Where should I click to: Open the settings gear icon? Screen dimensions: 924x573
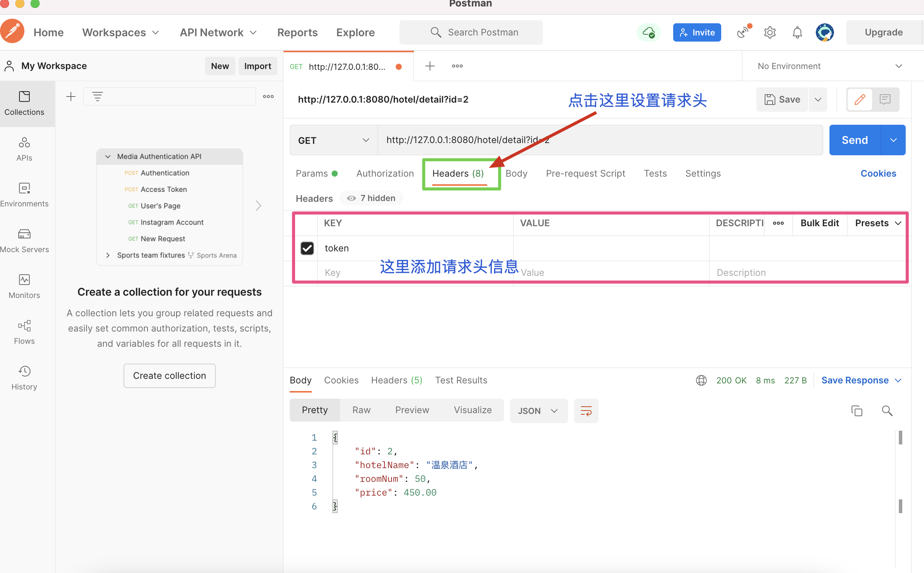(770, 32)
